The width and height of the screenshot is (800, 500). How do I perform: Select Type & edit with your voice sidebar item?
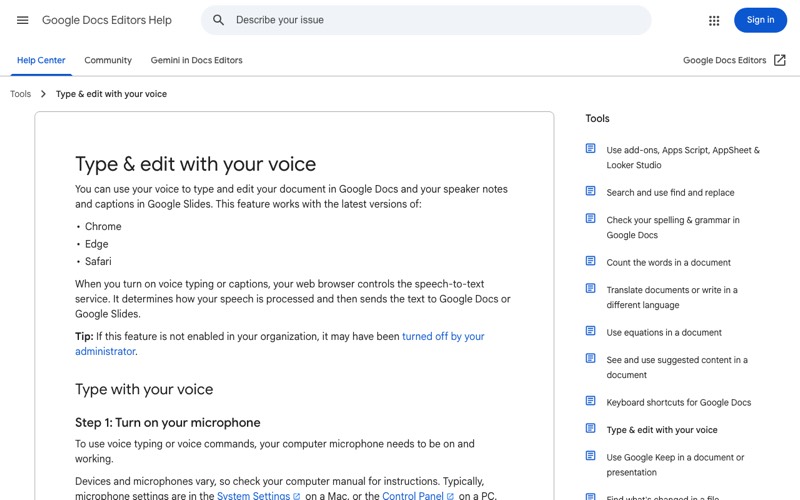click(x=662, y=430)
